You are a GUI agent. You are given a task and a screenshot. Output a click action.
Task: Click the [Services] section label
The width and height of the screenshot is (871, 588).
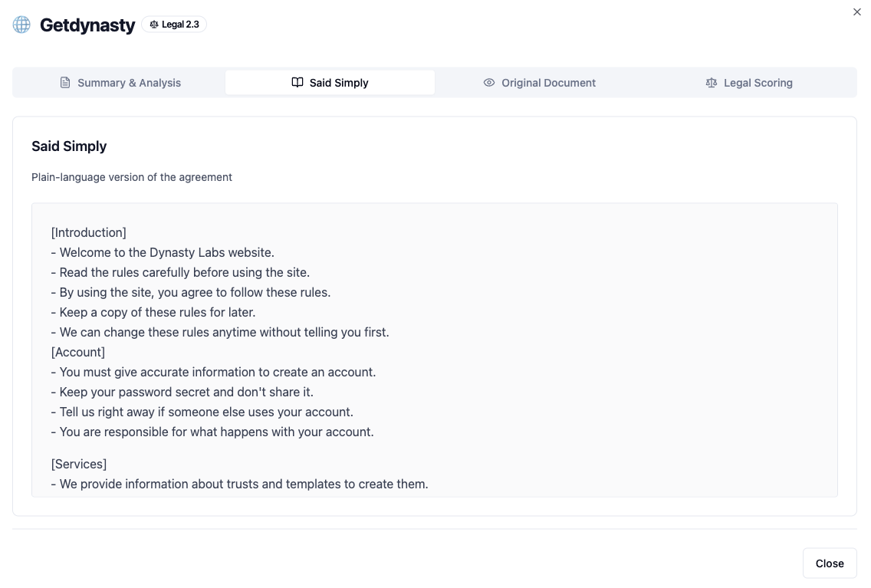pos(79,464)
